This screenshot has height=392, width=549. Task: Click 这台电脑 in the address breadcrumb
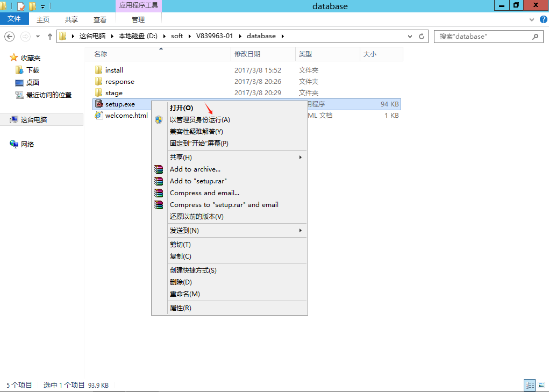click(92, 36)
